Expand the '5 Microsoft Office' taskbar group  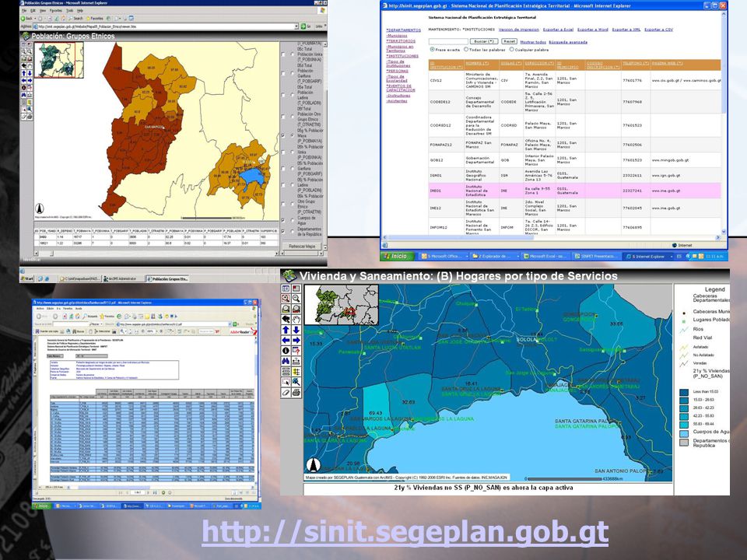tap(444, 256)
